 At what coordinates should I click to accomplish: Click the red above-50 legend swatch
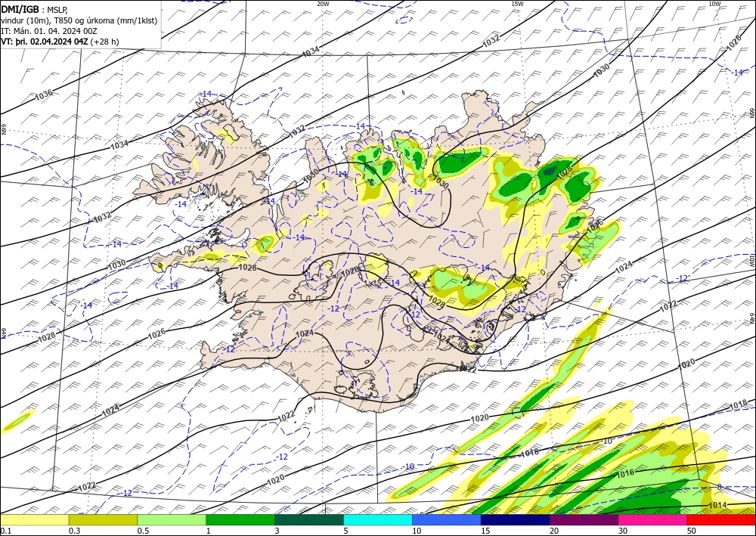(721, 520)
